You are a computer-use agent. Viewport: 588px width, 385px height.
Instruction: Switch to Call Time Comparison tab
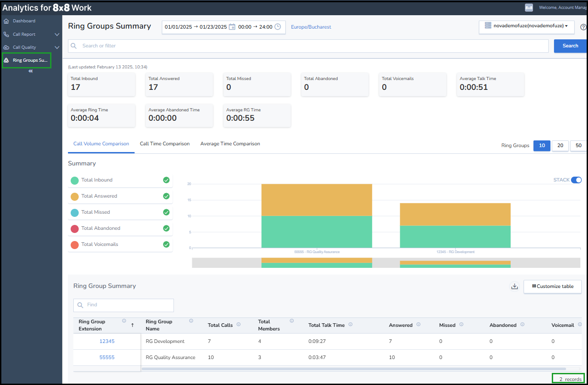coord(165,144)
